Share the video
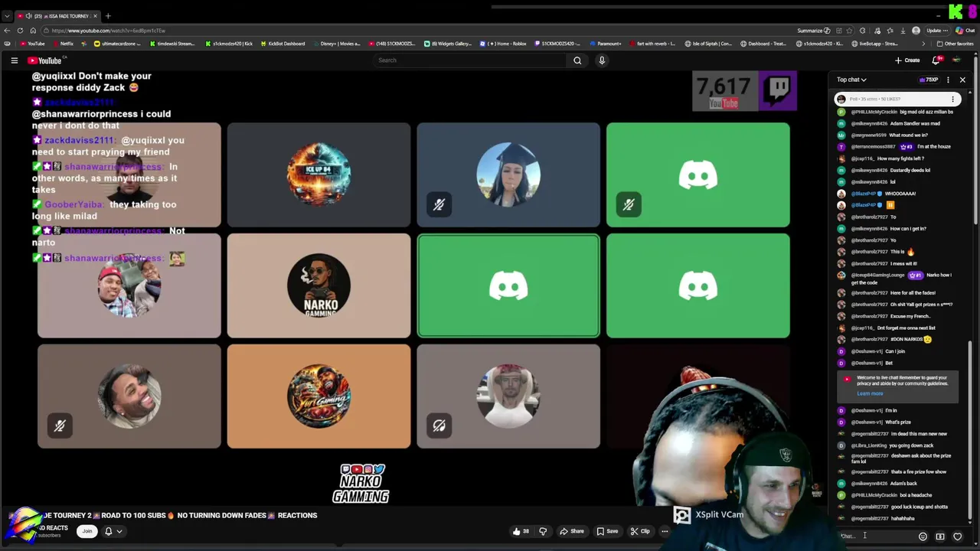 pyautogui.click(x=572, y=531)
